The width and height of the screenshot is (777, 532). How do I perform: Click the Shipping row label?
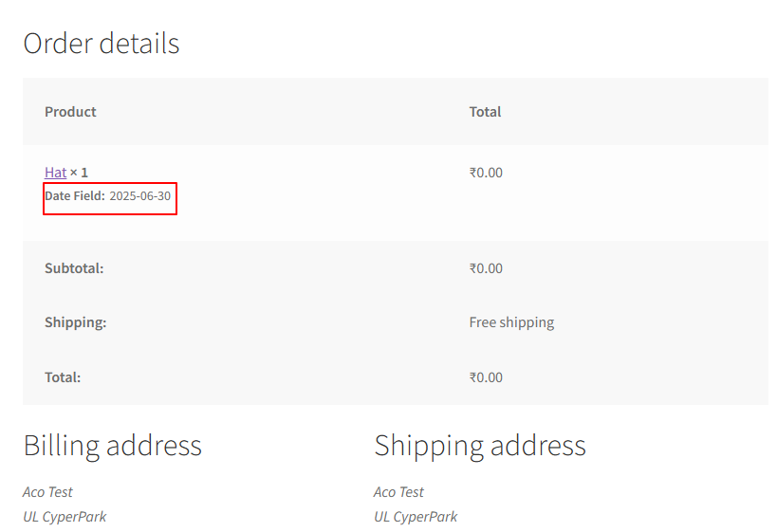[75, 322]
